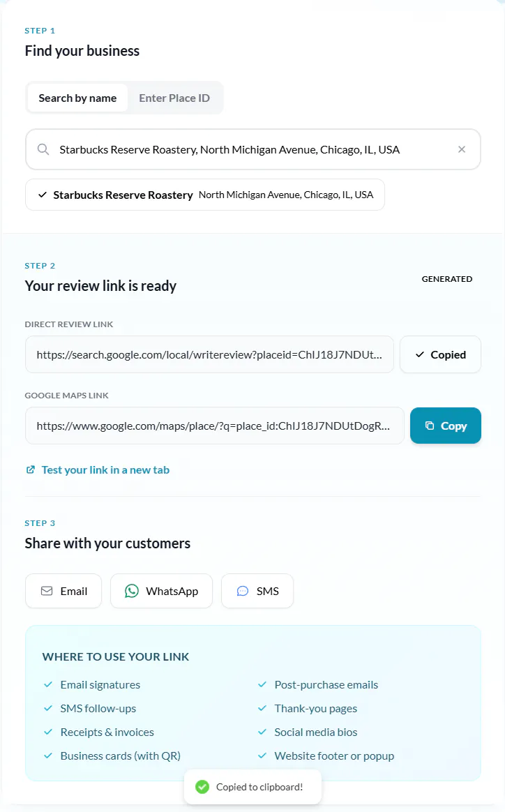
Task: Click checkmark on Starbucks Reserve Roastery result
Action: 43,195
